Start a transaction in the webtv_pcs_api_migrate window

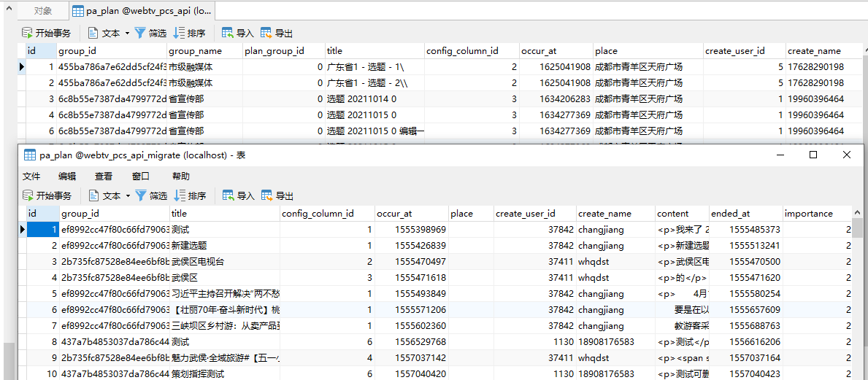pos(47,196)
